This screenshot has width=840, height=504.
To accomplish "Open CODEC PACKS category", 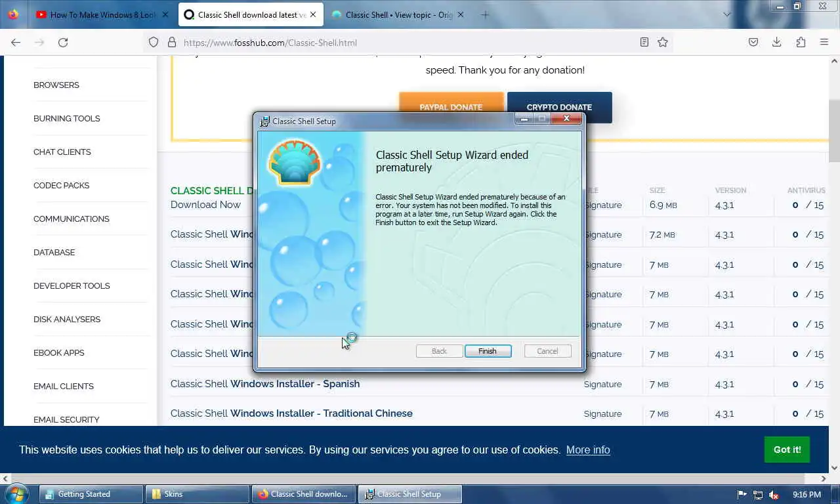I will pos(61,185).
